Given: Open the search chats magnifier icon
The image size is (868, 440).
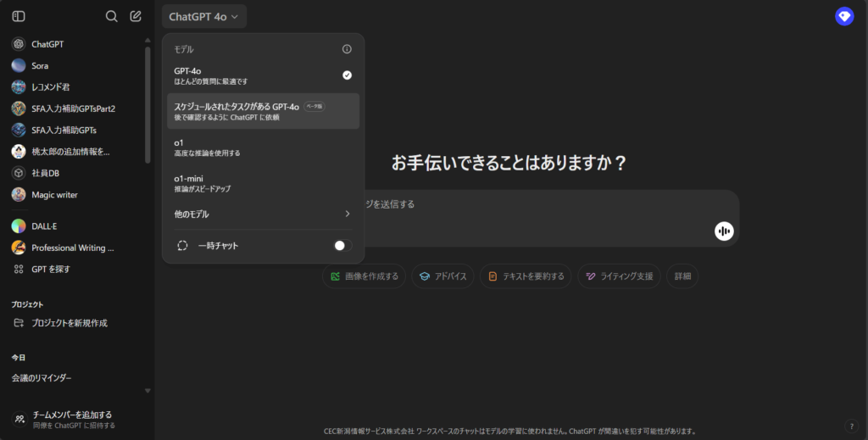Looking at the screenshot, I should click(111, 16).
